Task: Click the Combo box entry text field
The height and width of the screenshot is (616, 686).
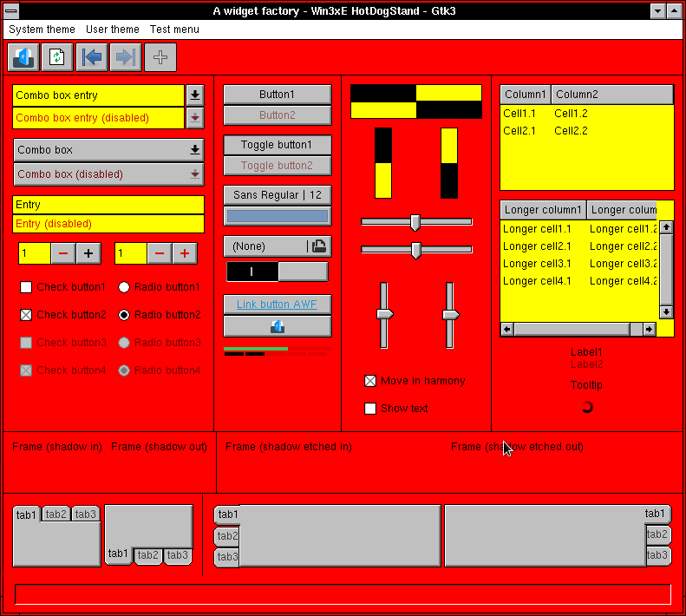Action: coord(99,95)
